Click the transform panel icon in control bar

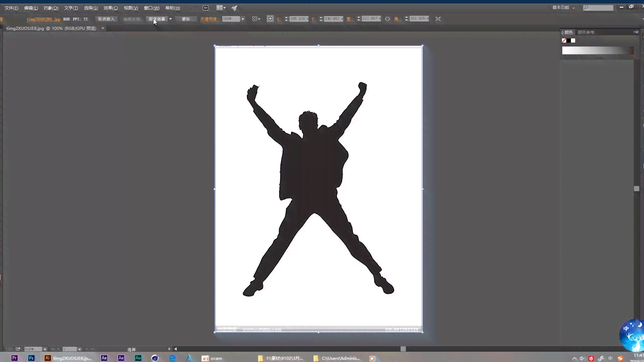438,19
